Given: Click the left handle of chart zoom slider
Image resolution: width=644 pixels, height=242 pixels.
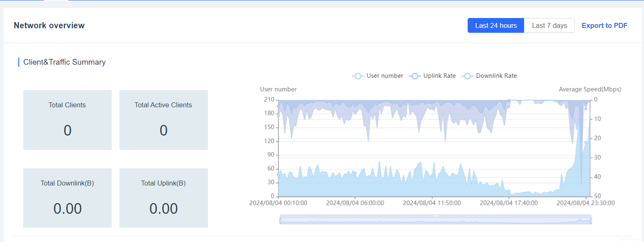Looking at the screenshot, I should pos(280,221).
